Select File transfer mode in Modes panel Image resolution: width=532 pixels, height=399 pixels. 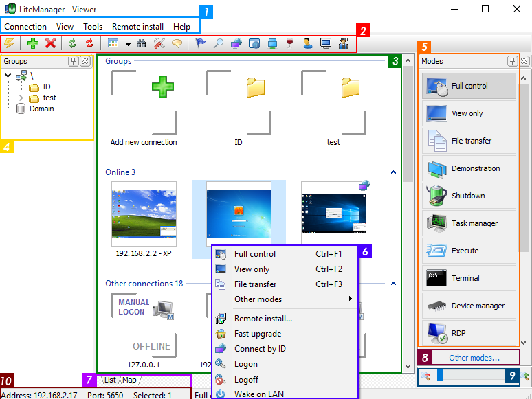469,141
